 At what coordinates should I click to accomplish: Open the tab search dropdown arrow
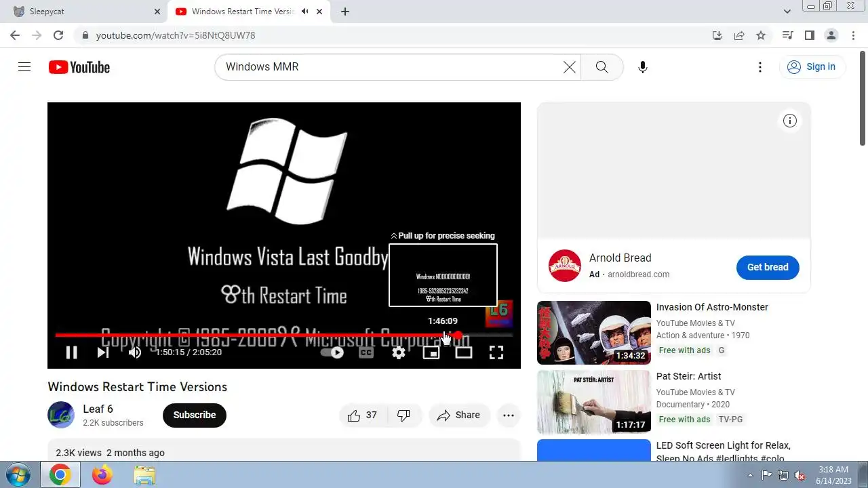(x=787, y=12)
